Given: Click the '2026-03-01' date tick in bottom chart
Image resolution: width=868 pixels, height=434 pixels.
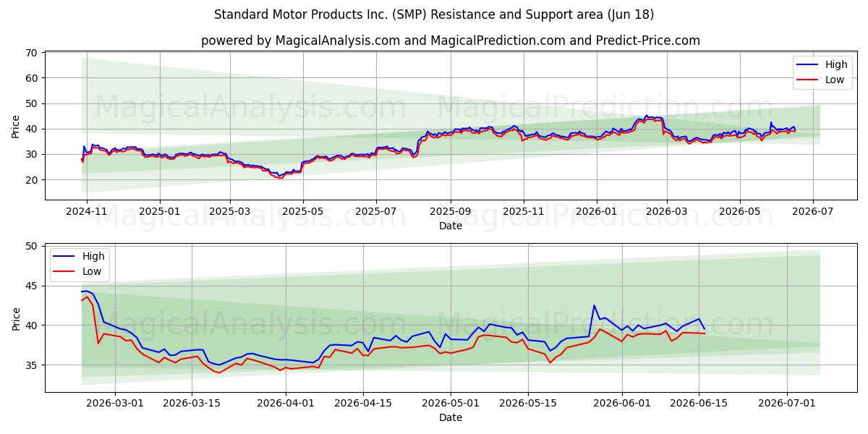Looking at the screenshot, I should [x=115, y=403].
